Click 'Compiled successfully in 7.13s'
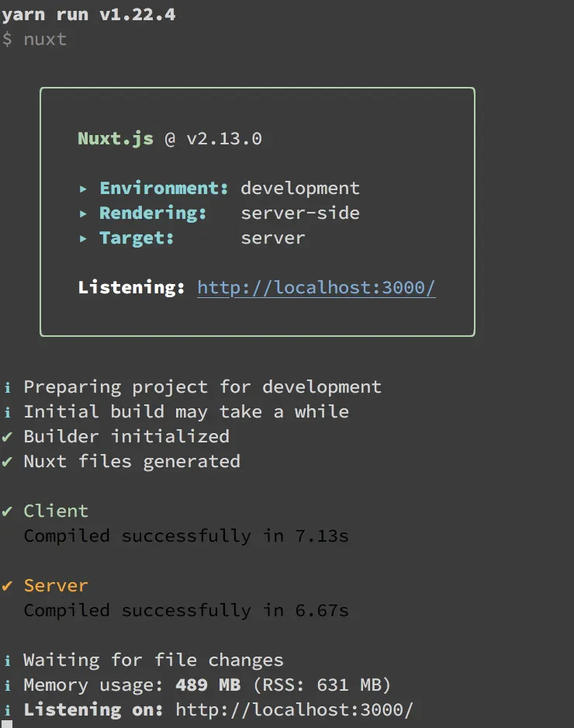This screenshot has height=728, width=574. coord(186,536)
